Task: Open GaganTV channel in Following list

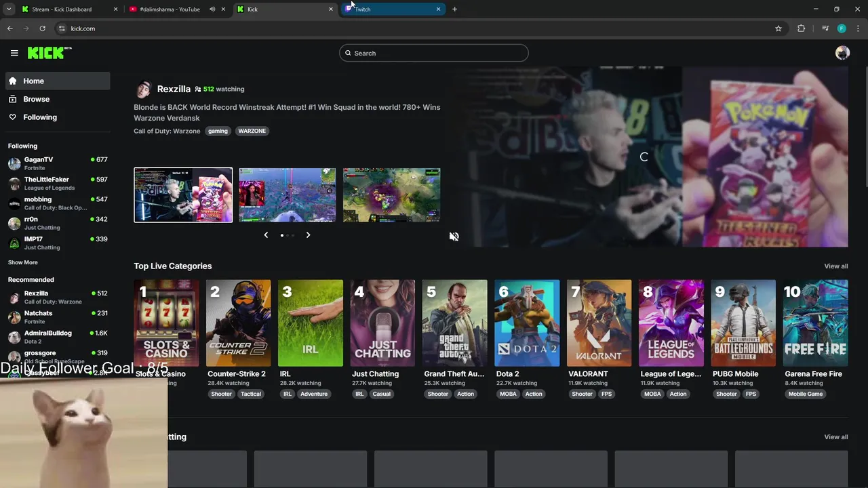Action: click(58, 163)
